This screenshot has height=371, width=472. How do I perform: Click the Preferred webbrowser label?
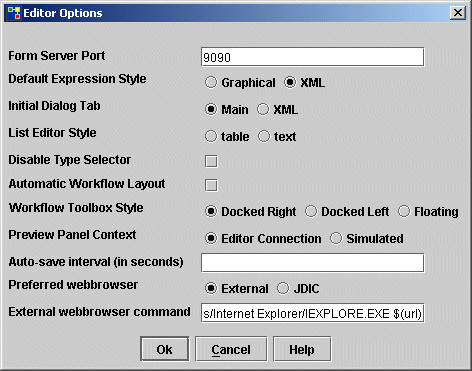pyautogui.click(x=73, y=285)
